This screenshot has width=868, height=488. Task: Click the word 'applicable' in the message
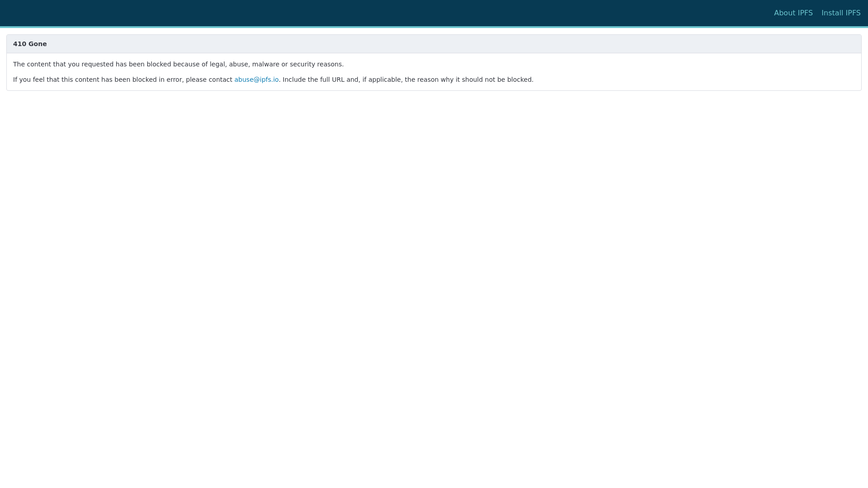coord(384,80)
